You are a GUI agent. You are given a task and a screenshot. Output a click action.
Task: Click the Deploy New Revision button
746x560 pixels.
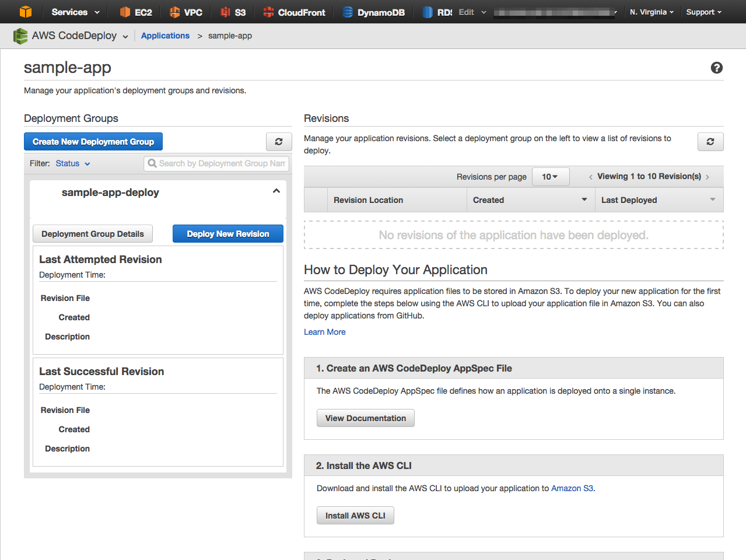(227, 233)
